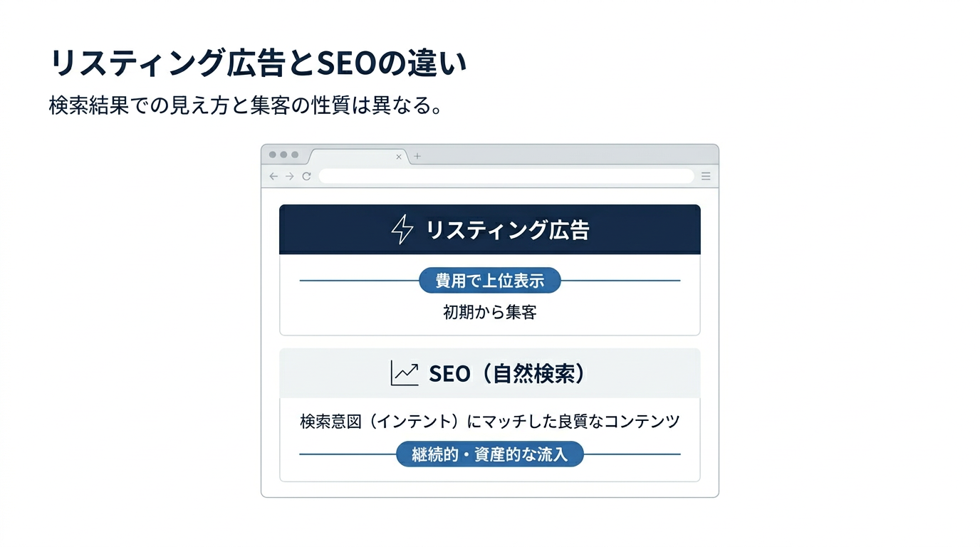
Task: Focus the browser address bar
Action: coord(506,176)
